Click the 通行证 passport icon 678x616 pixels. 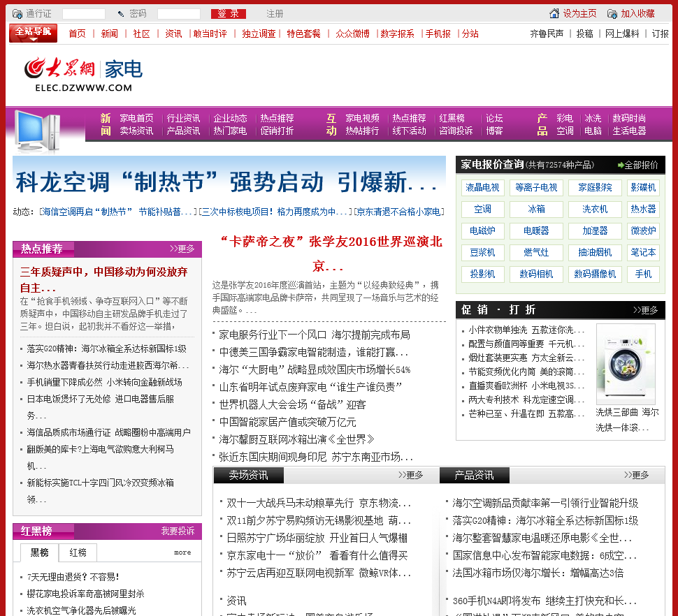click(17, 14)
